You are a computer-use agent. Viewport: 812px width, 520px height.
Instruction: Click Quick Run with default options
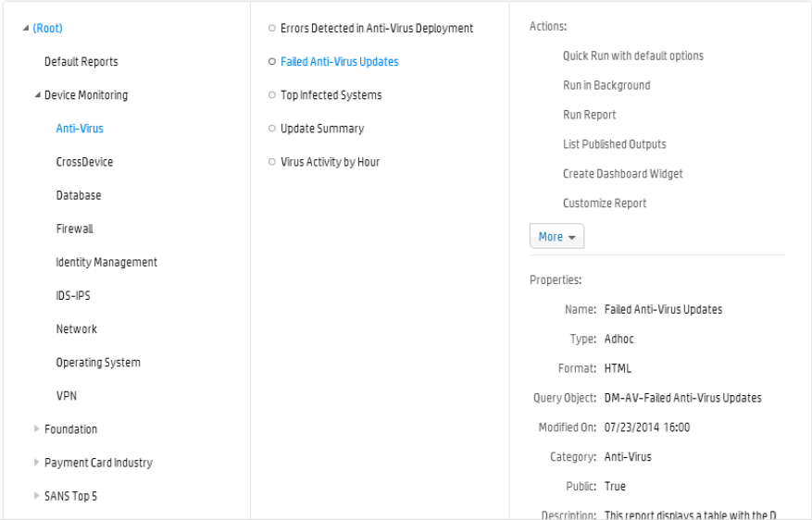tap(632, 56)
